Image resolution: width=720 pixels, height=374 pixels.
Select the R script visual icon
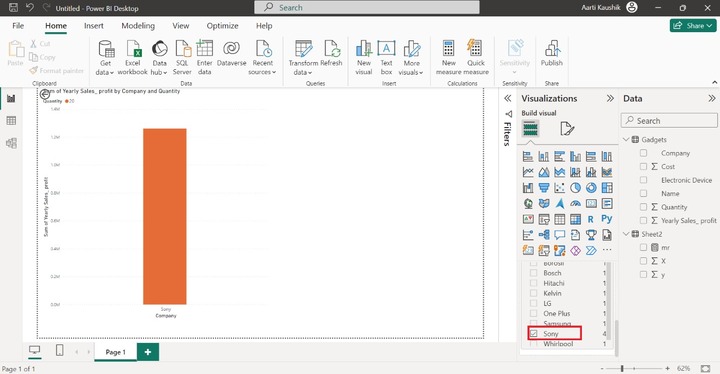coord(591,219)
